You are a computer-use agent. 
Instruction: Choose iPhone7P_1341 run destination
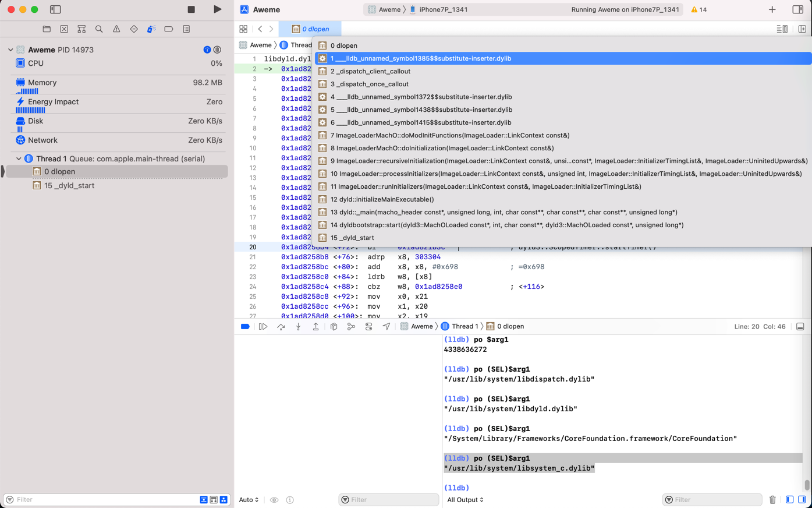click(438, 9)
